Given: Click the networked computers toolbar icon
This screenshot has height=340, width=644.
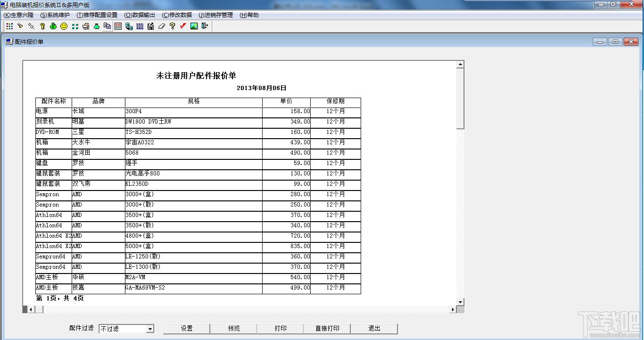Looking at the screenshot, I should (x=129, y=26).
